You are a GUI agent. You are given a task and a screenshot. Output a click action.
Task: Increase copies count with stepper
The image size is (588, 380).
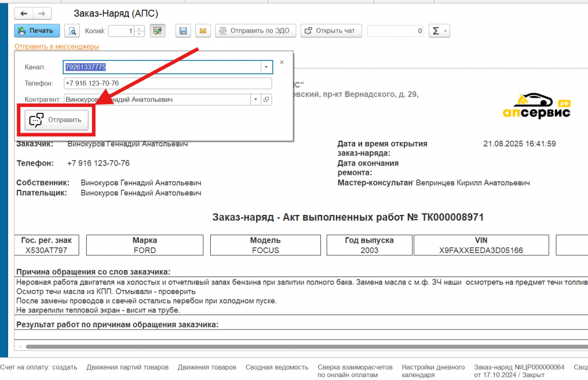click(x=139, y=29)
